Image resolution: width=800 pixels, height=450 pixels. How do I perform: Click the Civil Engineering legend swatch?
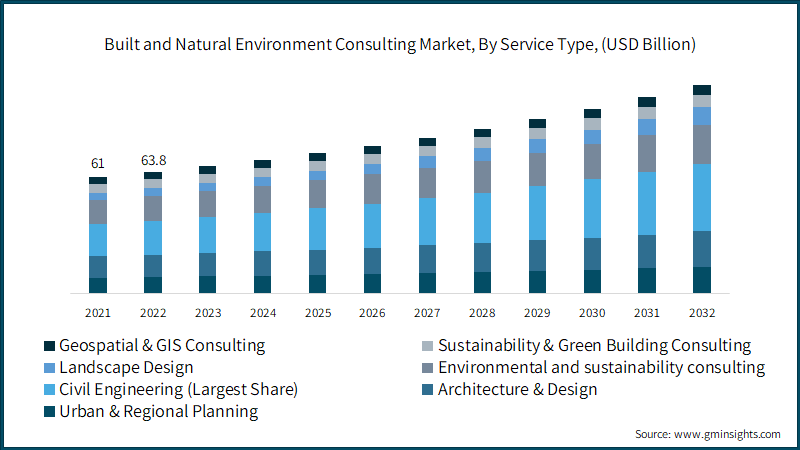49,390
